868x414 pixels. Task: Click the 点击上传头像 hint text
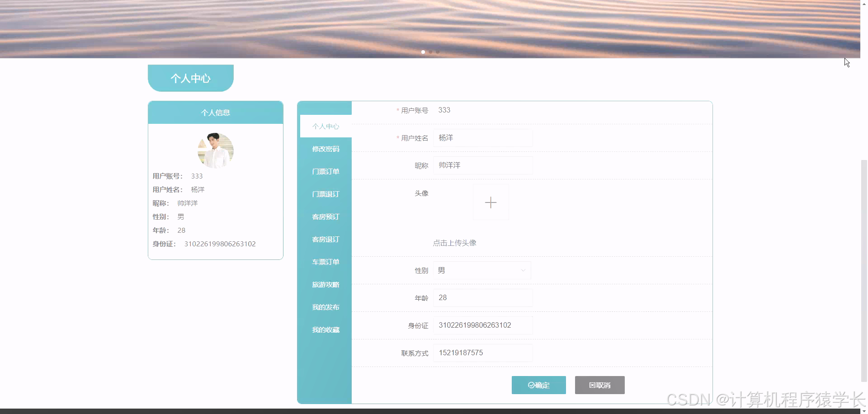(x=455, y=243)
